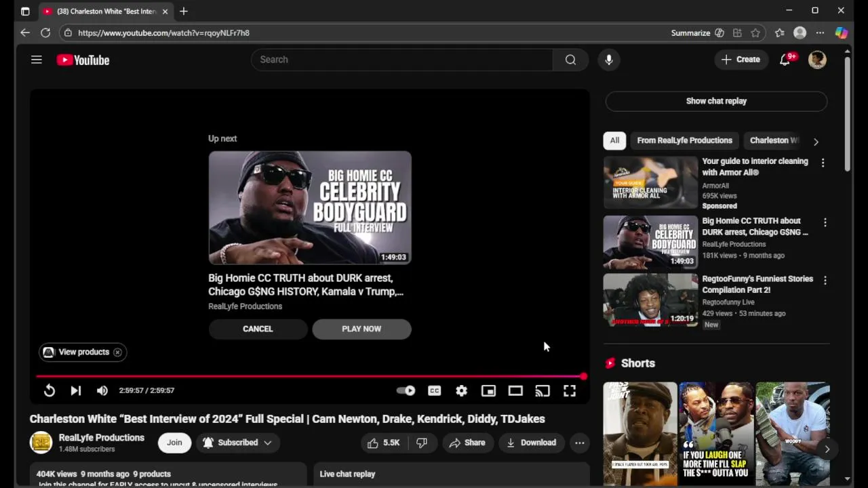Add page to favorites star
868x488 pixels.
pyautogui.click(x=755, y=33)
